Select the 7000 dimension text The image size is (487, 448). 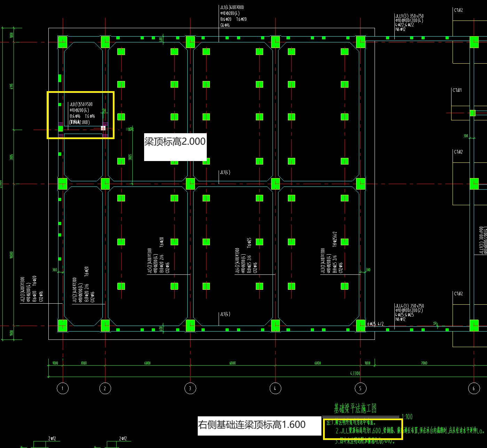point(424,363)
